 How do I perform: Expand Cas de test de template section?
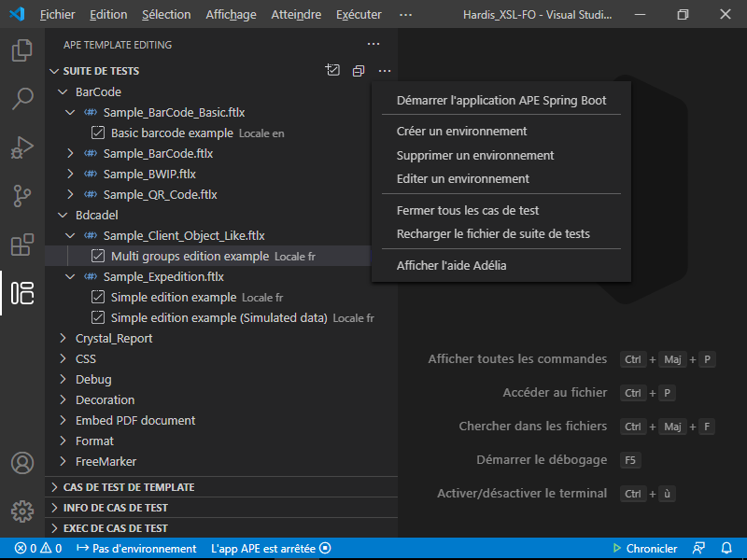click(x=54, y=487)
